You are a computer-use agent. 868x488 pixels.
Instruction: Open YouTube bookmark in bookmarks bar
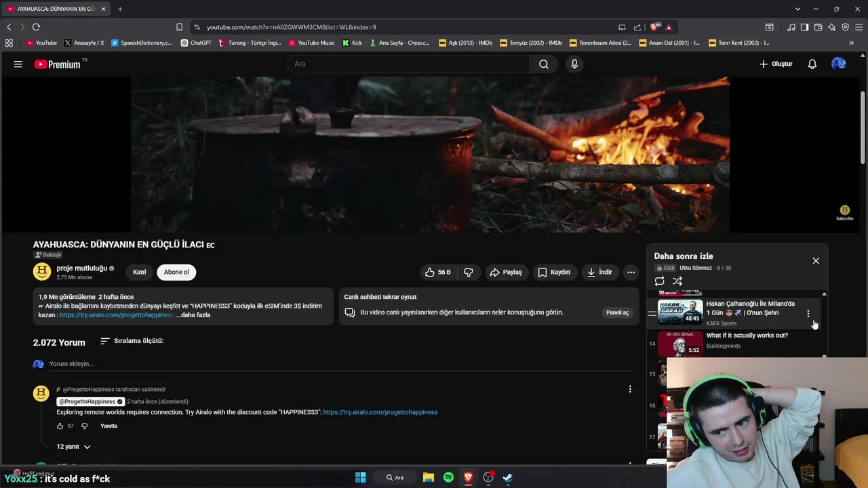(x=41, y=43)
